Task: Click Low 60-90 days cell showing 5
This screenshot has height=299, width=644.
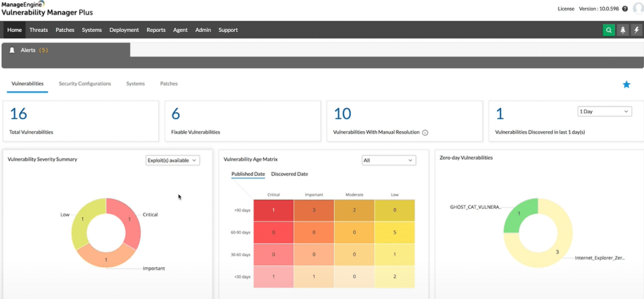Action: [x=394, y=232]
